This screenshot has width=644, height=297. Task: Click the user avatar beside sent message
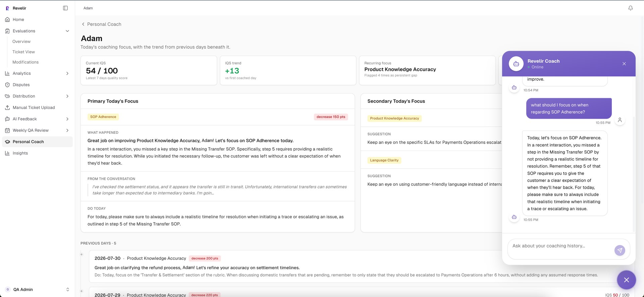(x=620, y=120)
